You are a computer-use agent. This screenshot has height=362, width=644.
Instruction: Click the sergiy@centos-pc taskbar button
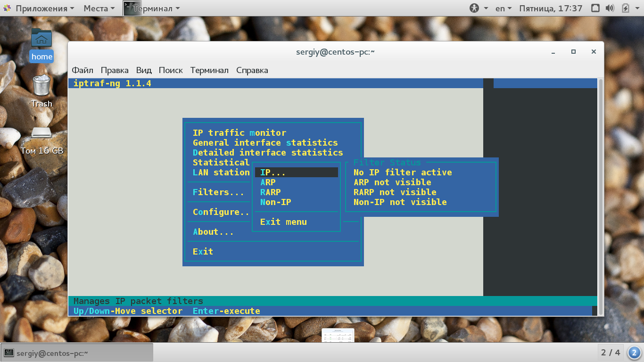[77, 353]
